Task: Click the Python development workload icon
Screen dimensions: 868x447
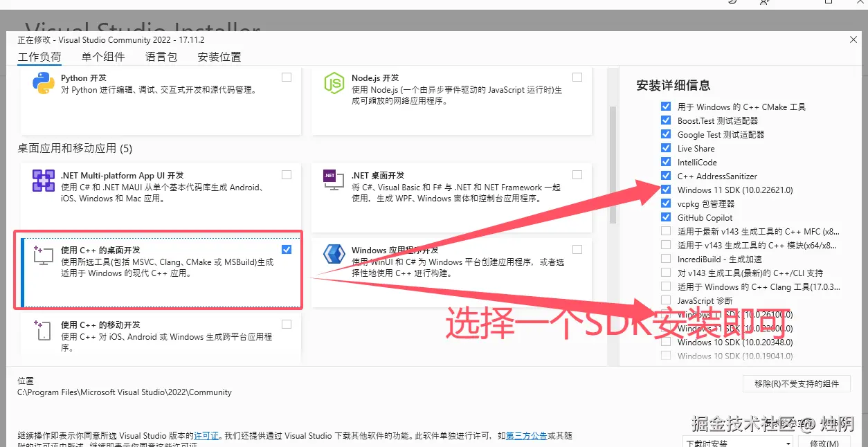Action: pyautogui.click(x=44, y=83)
